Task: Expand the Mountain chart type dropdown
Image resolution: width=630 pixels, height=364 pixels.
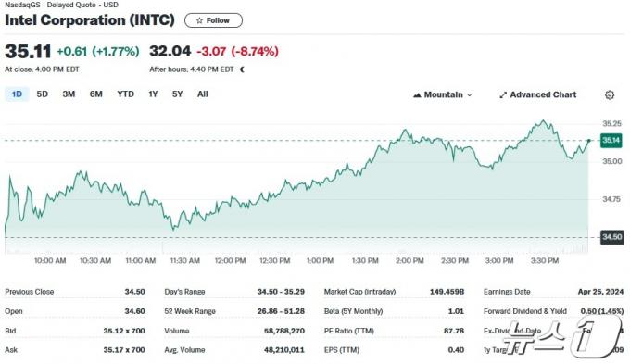Action: pos(443,94)
